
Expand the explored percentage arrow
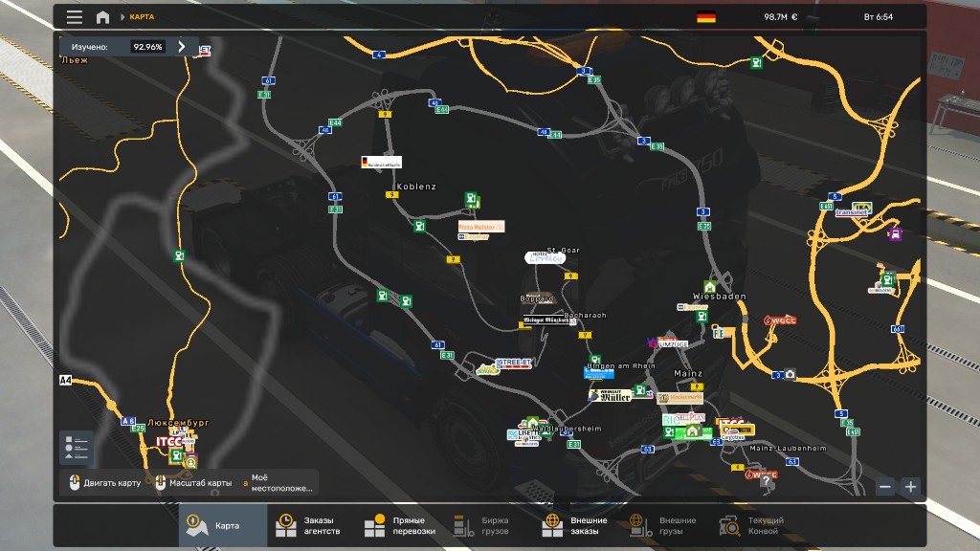coord(181,46)
